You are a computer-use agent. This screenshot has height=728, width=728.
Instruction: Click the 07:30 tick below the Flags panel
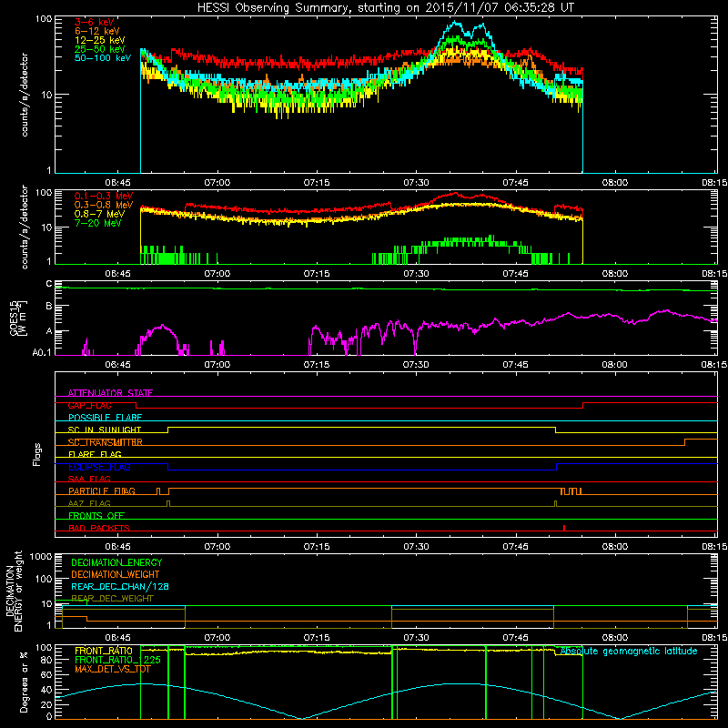click(x=416, y=547)
